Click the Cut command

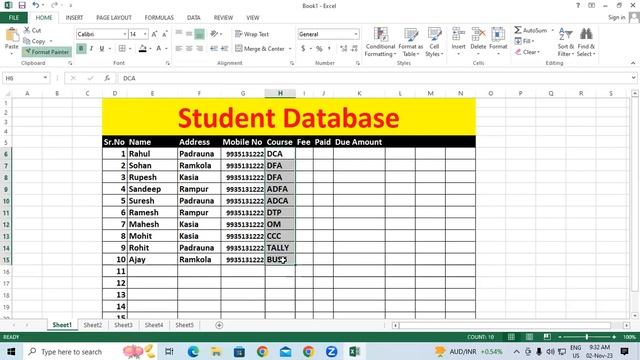pos(32,30)
